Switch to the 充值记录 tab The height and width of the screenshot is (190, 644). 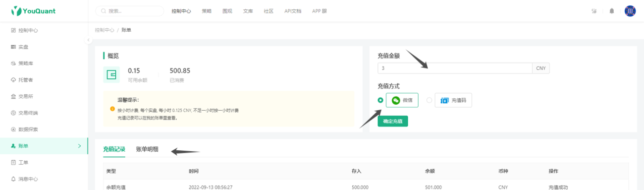[x=114, y=149]
